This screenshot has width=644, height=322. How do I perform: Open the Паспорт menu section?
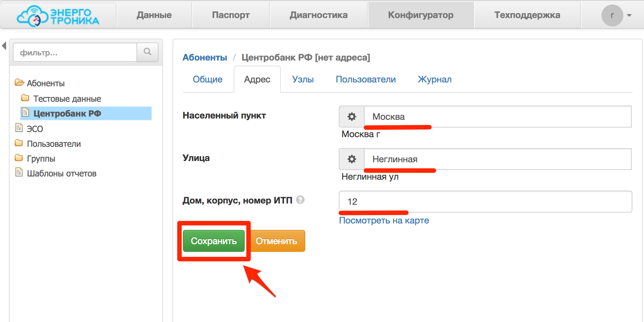click(231, 15)
